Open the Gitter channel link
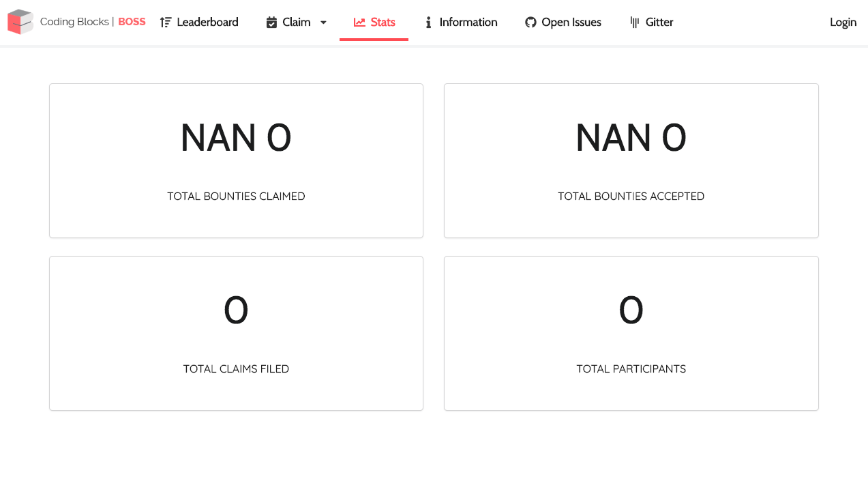This screenshot has width=868, height=492. [651, 22]
